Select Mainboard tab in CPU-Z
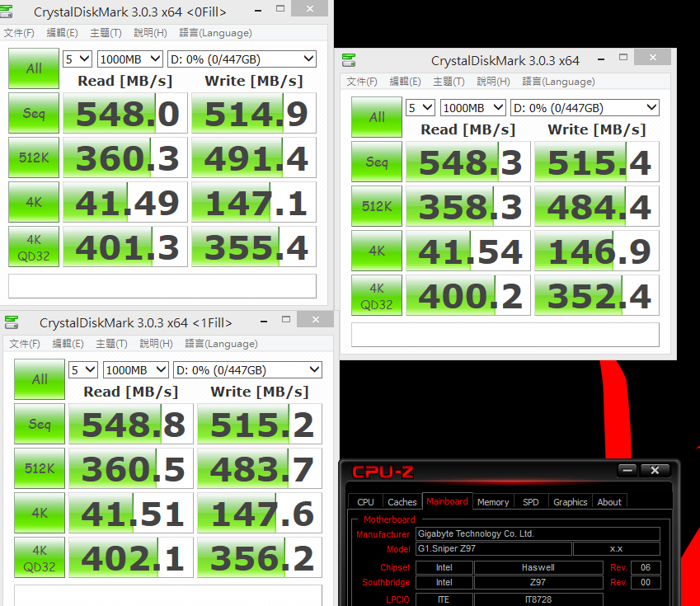This screenshot has width=700, height=606. (448, 501)
